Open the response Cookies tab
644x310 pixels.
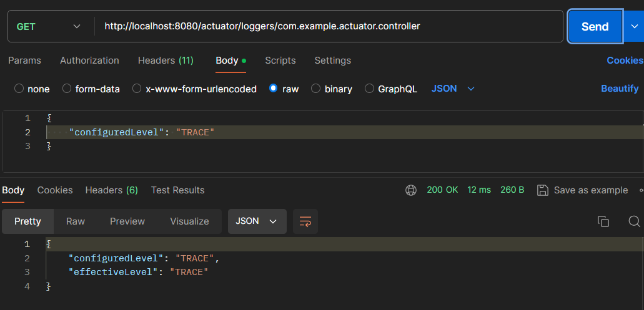click(55, 190)
